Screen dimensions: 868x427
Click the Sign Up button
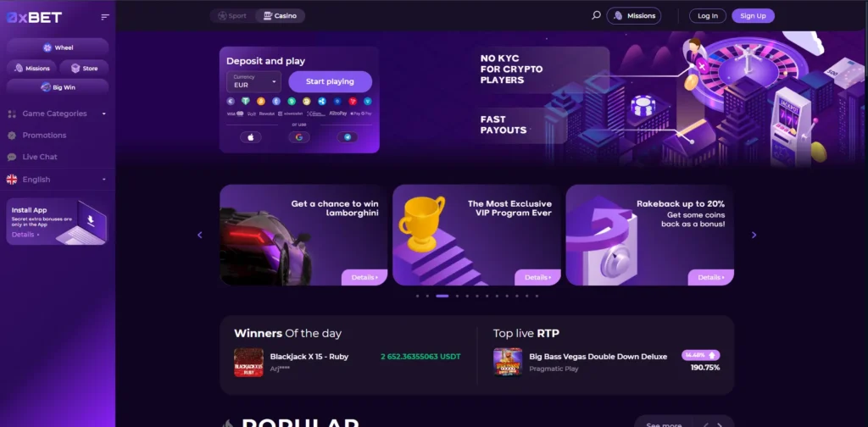(x=753, y=15)
